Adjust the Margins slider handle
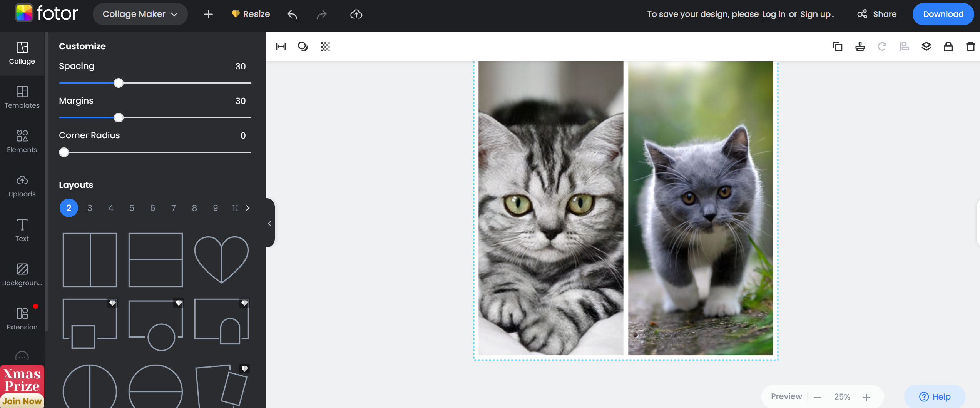 (x=119, y=117)
